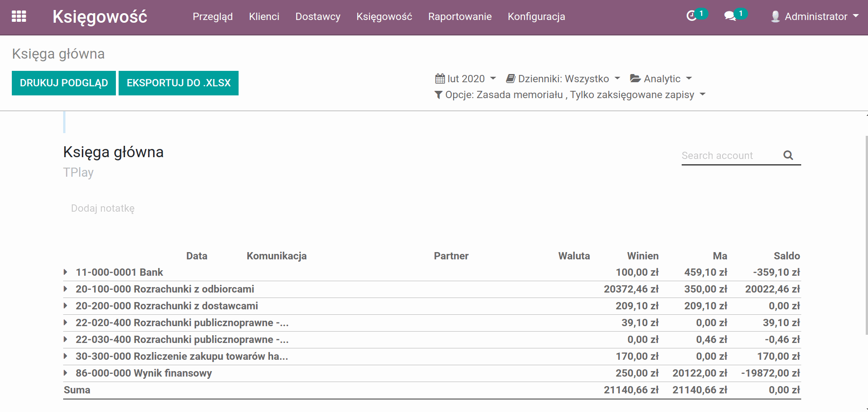Open the Klienci menu

coord(264,17)
